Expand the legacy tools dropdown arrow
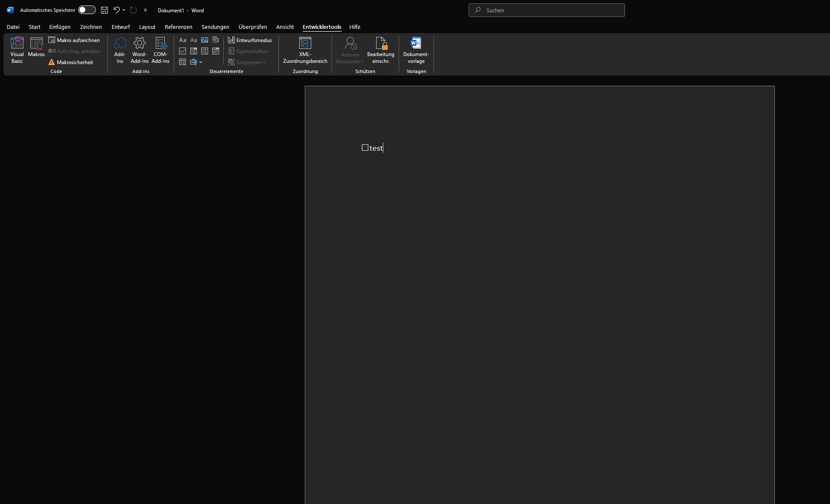830x504 pixels. pyautogui.click(x=201, y=62)
